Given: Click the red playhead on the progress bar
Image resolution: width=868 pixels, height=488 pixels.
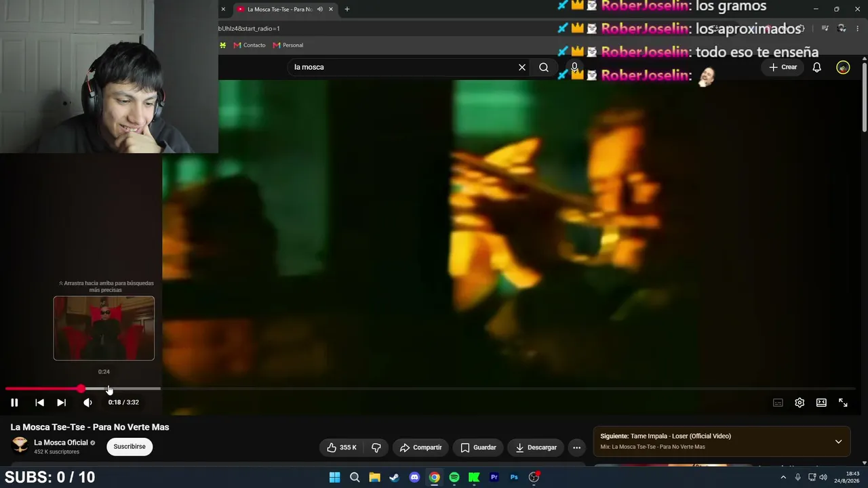Looking at the screenshot, I should pyautogui.click(x=81, y=388).
